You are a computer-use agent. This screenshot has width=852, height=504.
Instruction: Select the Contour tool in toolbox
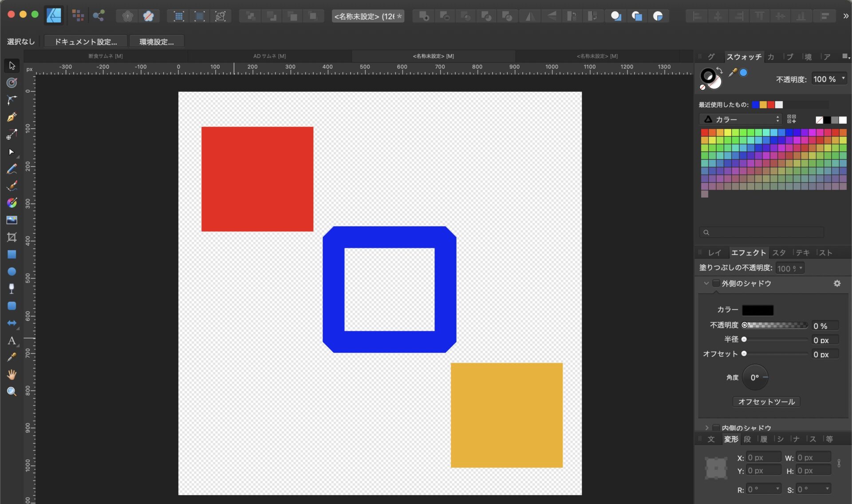(12, 83)
